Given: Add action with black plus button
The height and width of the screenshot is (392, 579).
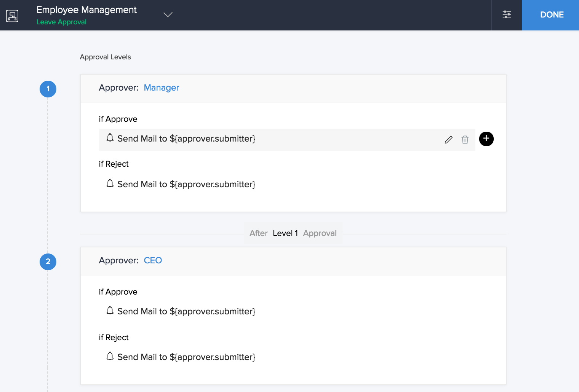Looking at the screenshot, I should point(486,139).
